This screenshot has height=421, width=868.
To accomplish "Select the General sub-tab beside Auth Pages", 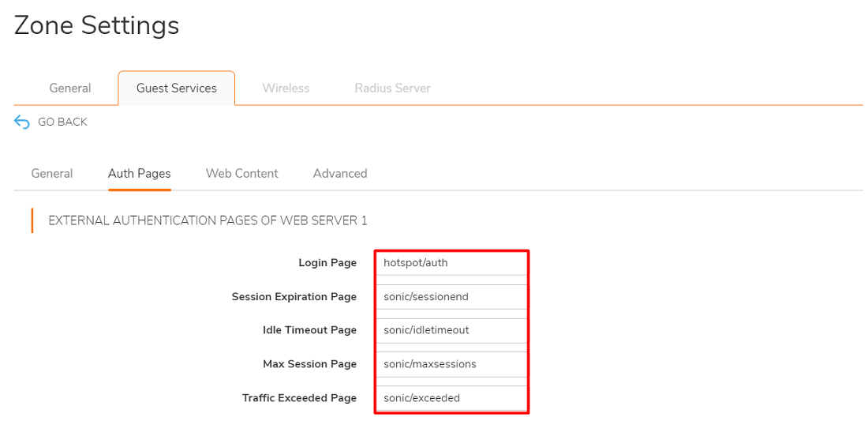I will pos(52,174).
